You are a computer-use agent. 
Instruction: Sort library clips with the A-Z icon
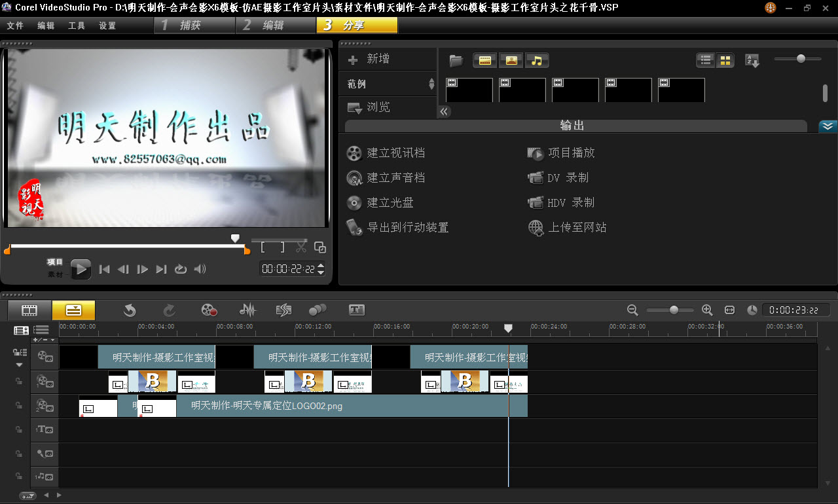pos(752,61)
